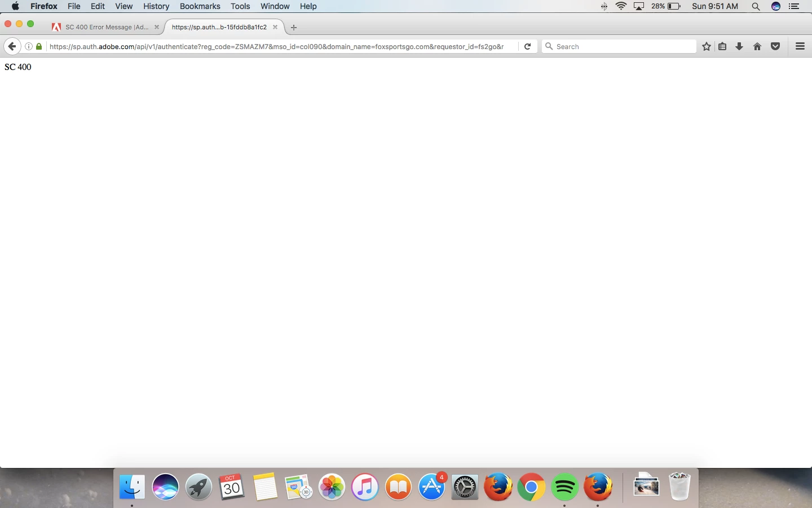Click the SC 400 page text
The image size is (812, 508).
coord(18,67)
